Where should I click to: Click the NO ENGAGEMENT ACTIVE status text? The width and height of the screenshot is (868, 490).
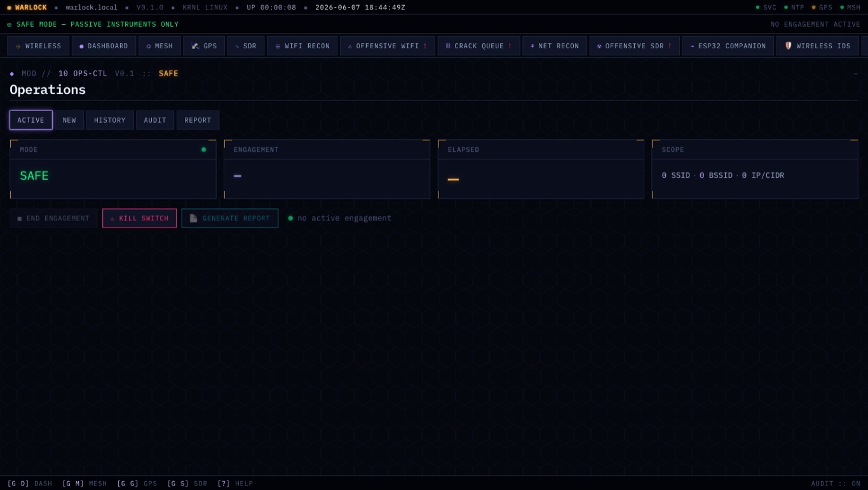click(815, 24)
